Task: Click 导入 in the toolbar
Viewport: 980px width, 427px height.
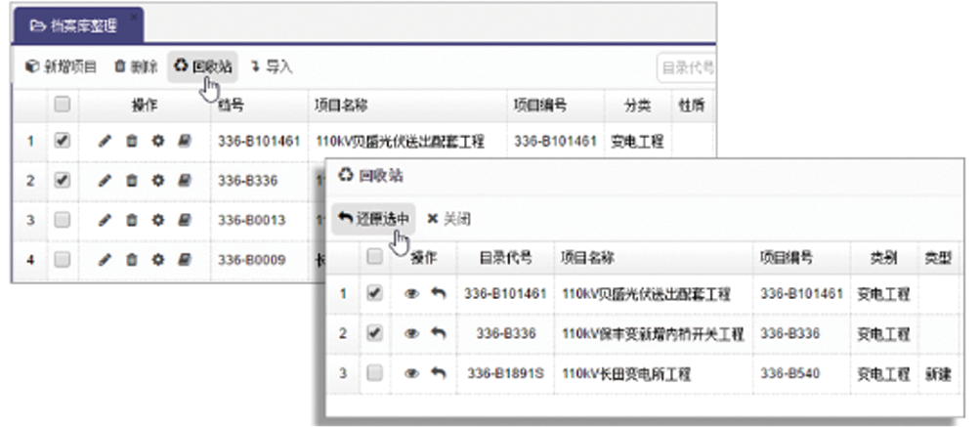Action: (272, 66)
